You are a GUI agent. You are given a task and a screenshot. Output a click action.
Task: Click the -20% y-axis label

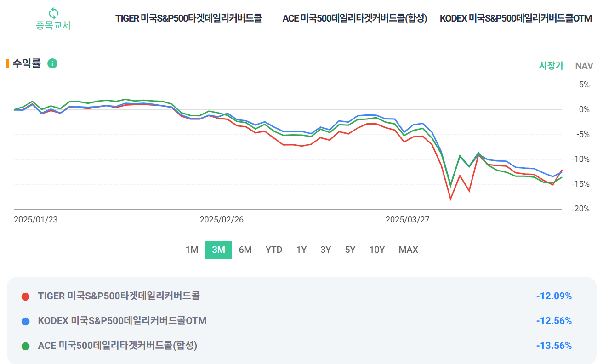[581, 209]
